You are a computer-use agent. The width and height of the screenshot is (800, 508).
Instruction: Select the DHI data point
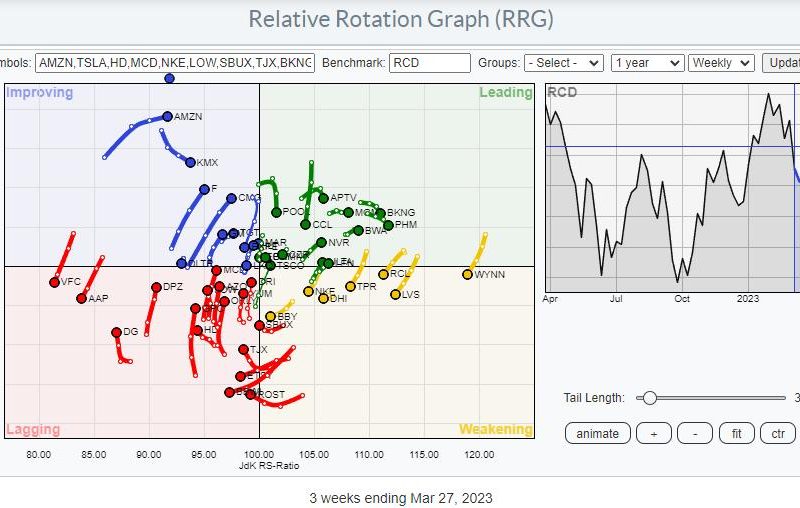pos(323,298)
